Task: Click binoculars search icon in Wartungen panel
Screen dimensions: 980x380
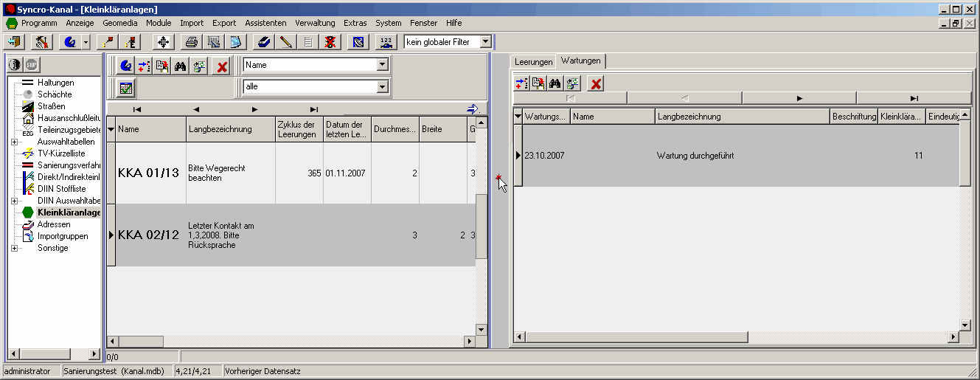Action: pos(556,83)
